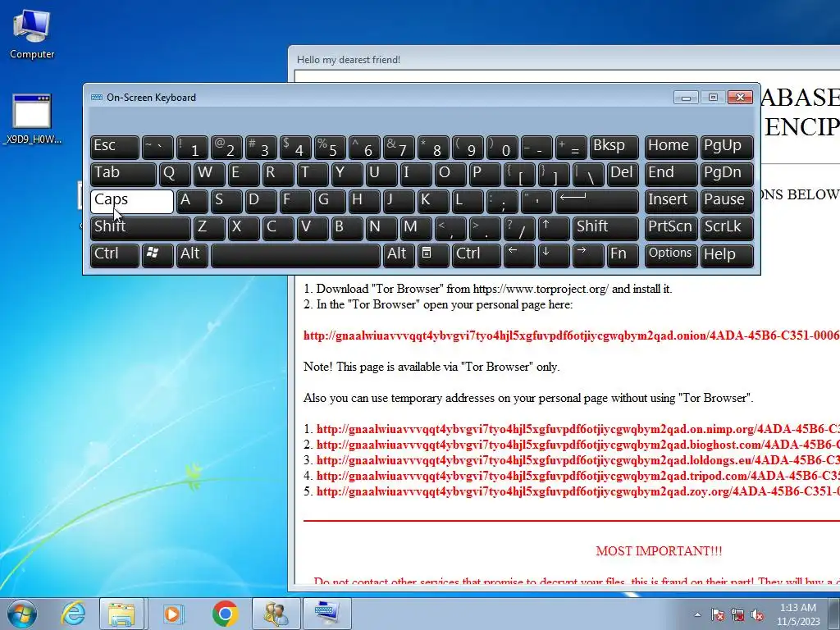The width and height of the screenshot is (840, 630).
Task: Click the Windows logo key on keyboard
Action: pyautogui.click(x=157, y=255)
